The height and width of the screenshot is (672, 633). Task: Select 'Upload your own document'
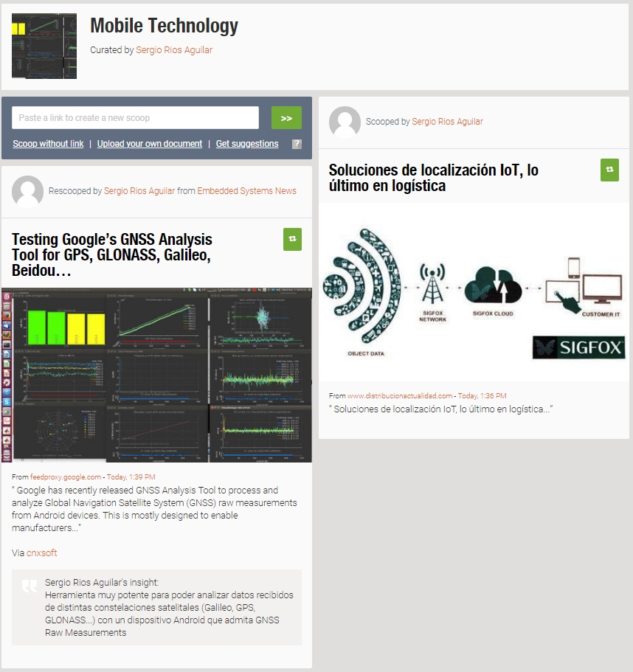coord(149,144)
